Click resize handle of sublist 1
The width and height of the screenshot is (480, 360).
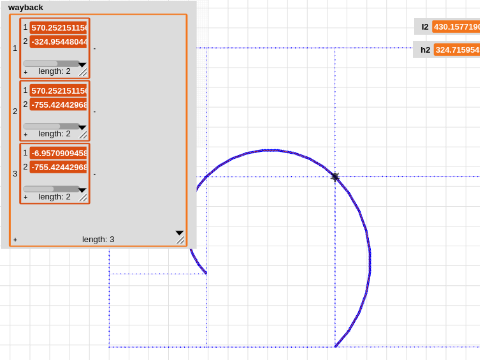[x=83, y=72]
